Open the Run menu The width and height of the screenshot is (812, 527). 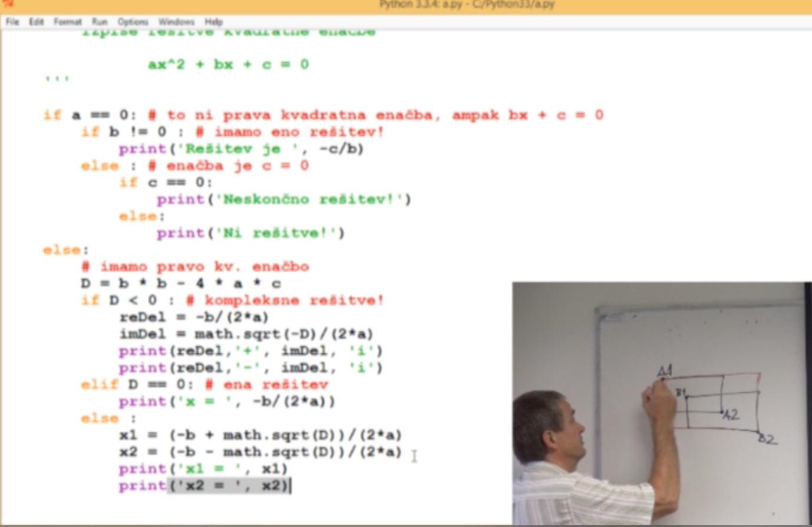[100, 22]
